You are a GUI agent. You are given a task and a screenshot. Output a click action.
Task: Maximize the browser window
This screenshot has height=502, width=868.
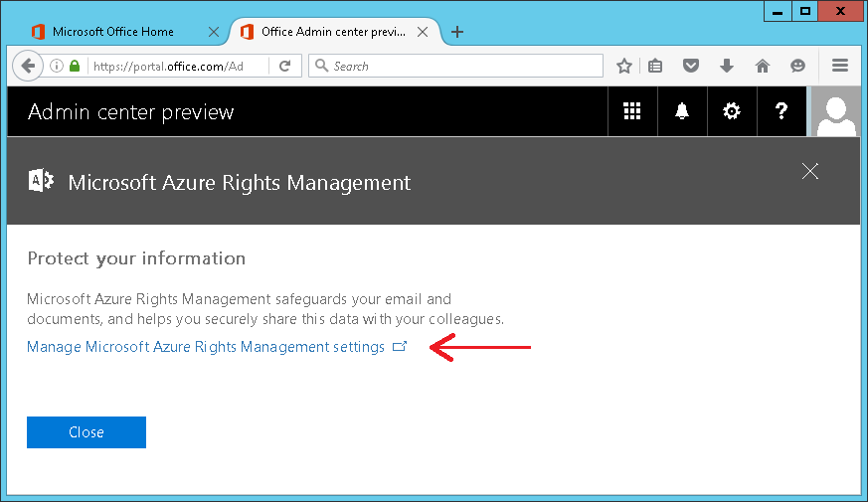click(805, 11)
